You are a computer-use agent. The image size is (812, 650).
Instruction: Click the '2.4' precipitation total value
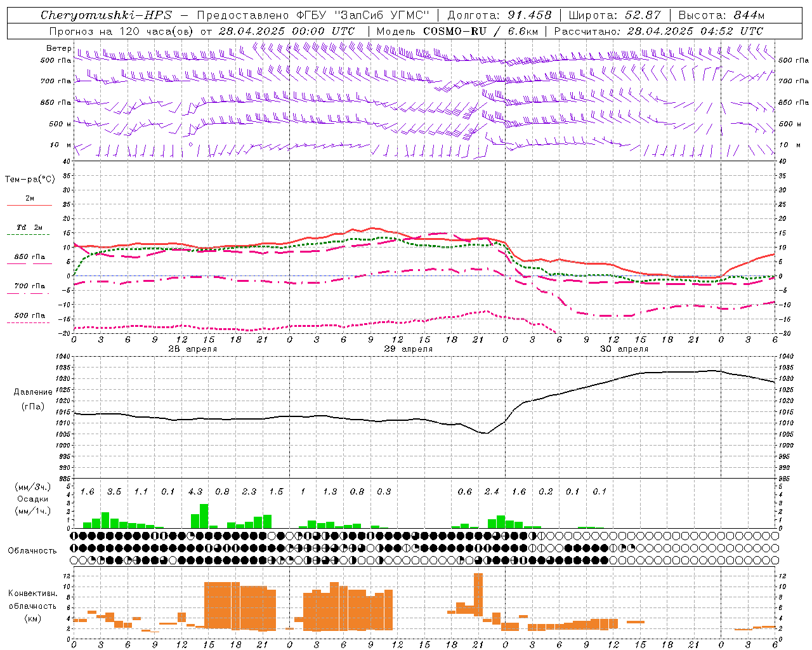pyautogui.click(x=492, y=491)
